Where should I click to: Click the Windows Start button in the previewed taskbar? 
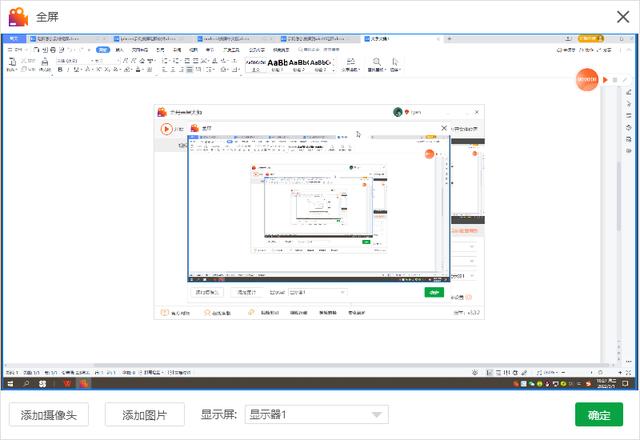pos(11,383)
